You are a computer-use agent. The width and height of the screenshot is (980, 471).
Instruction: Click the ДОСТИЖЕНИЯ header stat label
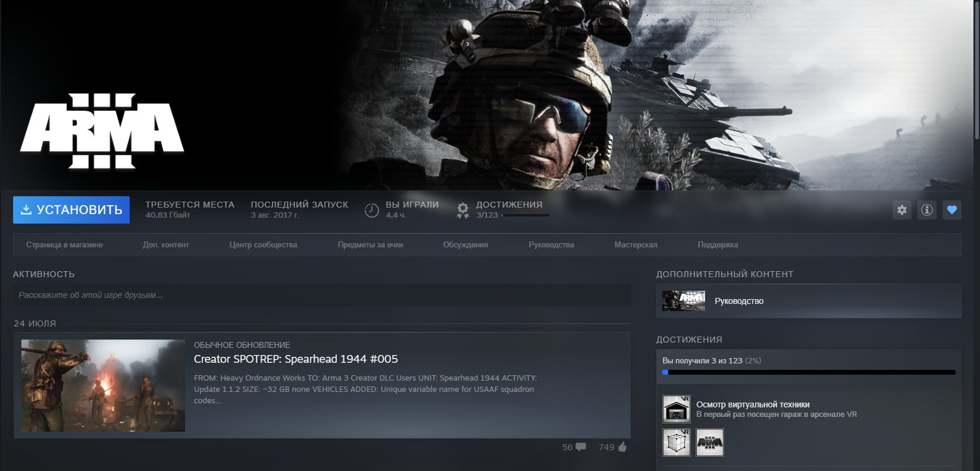[509, 205]
